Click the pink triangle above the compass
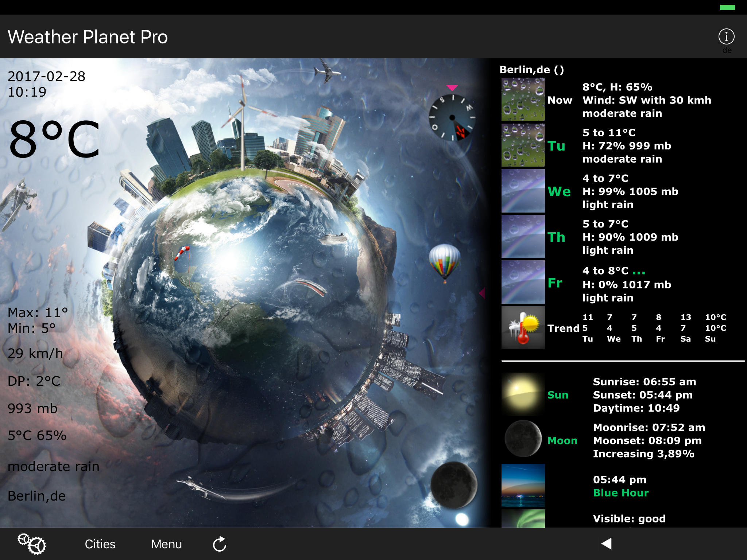Viewport: 747px width, 560px height. tap(452, 87)
